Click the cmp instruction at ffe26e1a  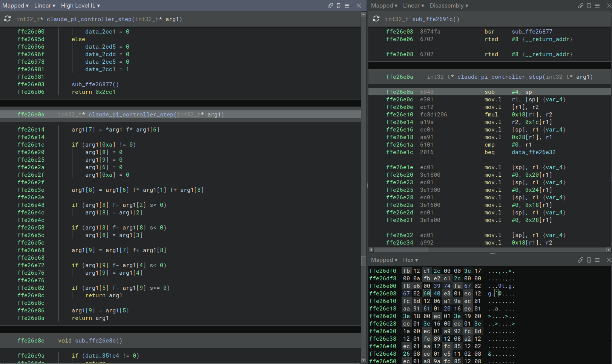[x=489, y=145]
